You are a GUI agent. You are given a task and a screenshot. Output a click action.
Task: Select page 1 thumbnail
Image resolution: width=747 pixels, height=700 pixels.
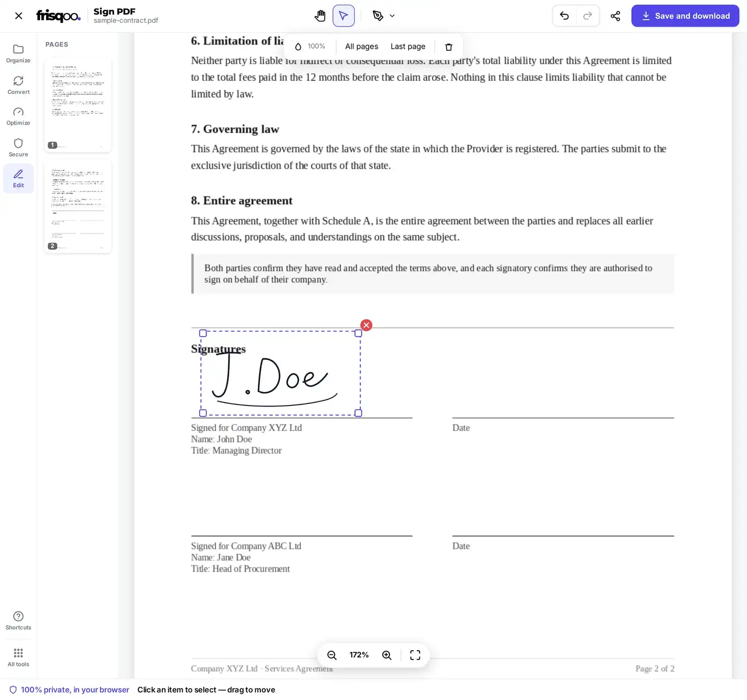pos(78,105)
